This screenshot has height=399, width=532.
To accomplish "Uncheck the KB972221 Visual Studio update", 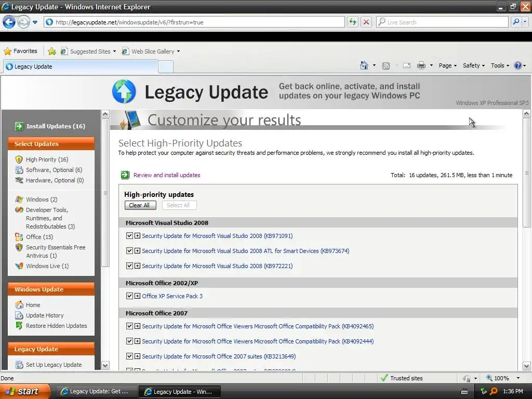I will point(129,266).
